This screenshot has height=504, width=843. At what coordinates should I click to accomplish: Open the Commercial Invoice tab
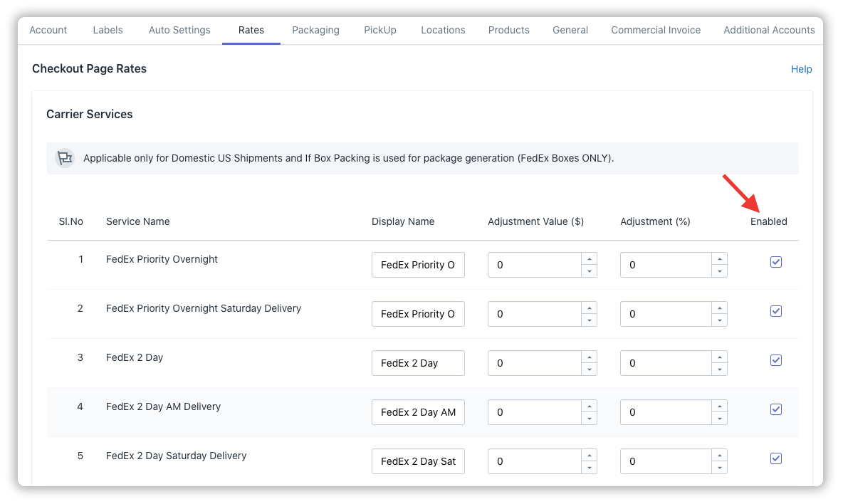pos(655,30)
